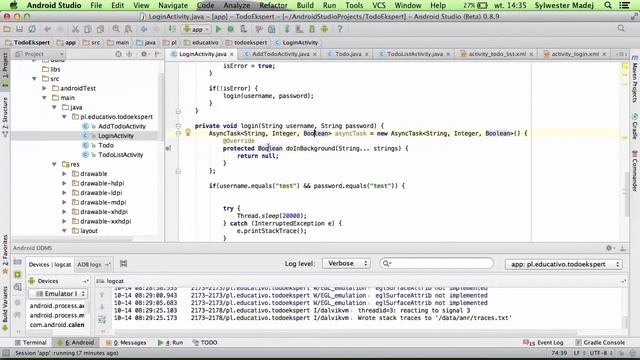The image size is (640, 360).
Task: Open the 0: Messages tool window button
Action: pos(126,342)
